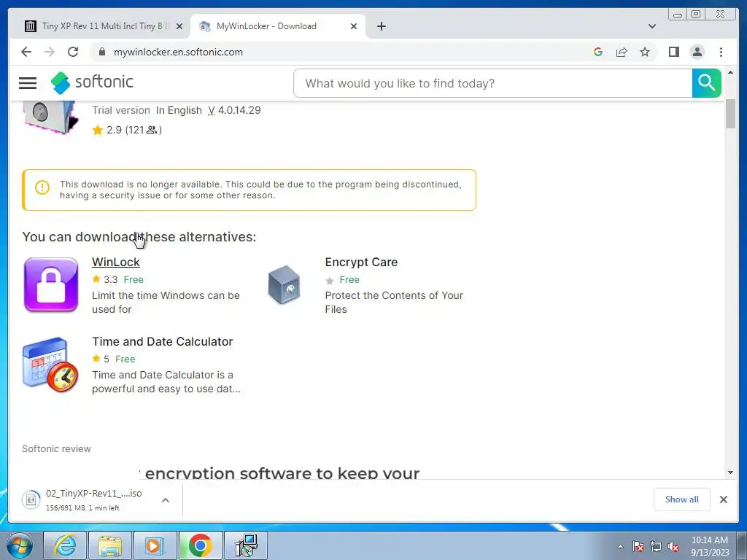
Task: Click the Google icon in address bar
Action: point(598,52)
